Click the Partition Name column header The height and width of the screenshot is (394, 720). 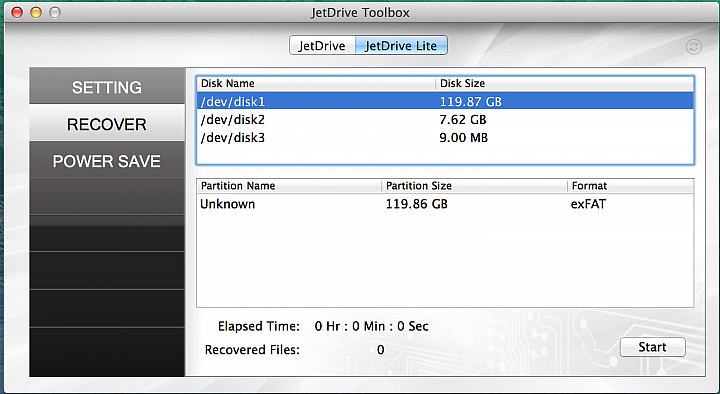289,186
